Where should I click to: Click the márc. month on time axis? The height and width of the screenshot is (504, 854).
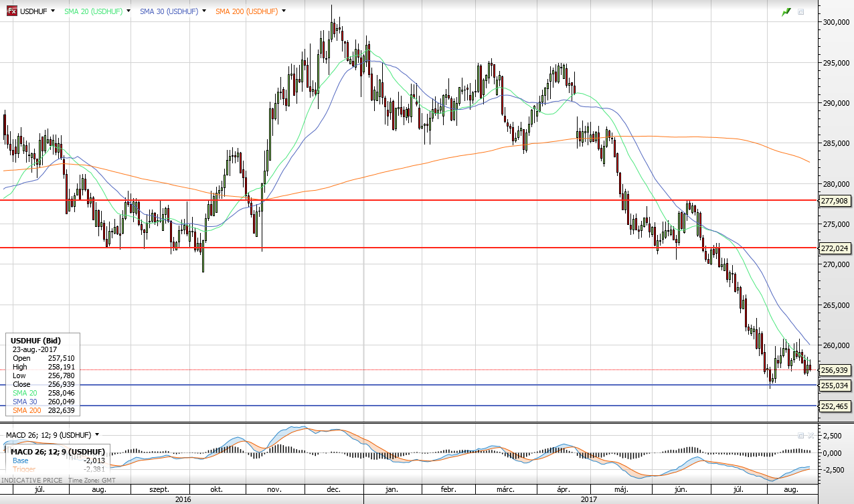pyautogui.click(x=504, y=489)
